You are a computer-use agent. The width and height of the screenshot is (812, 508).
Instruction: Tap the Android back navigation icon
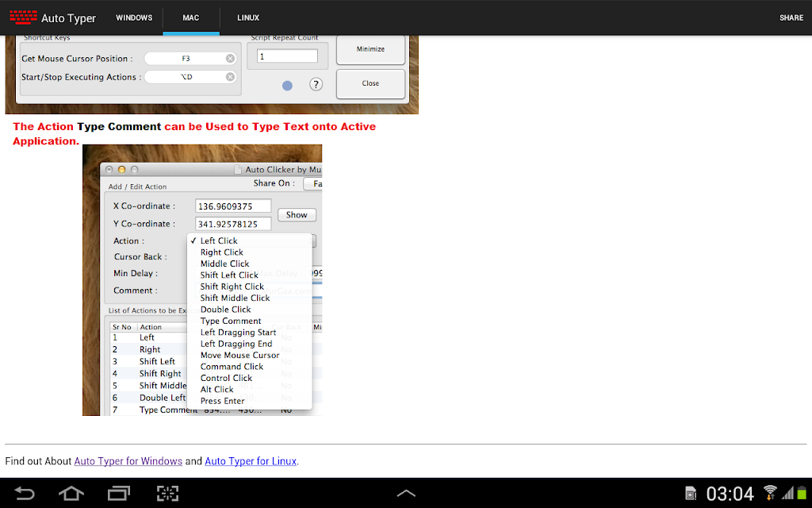[x=24, y=493]
